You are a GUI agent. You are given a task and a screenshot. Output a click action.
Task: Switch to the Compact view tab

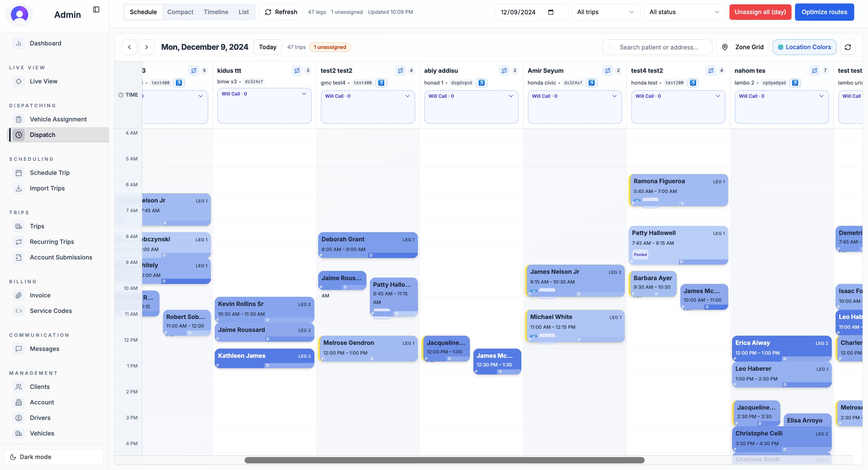pyautogui.click(x=180, y=12)
